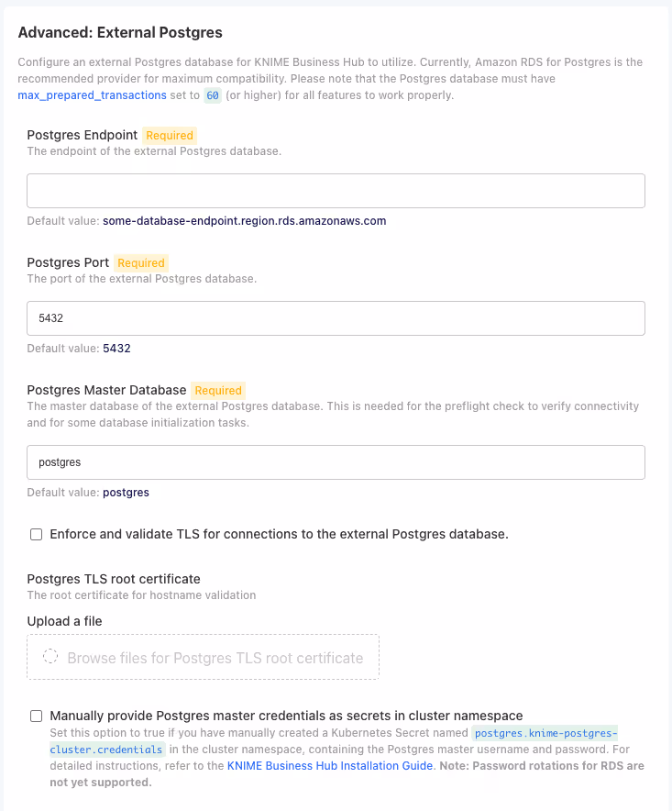Click the Required badge next to Postgres Port

click(140, 262)
